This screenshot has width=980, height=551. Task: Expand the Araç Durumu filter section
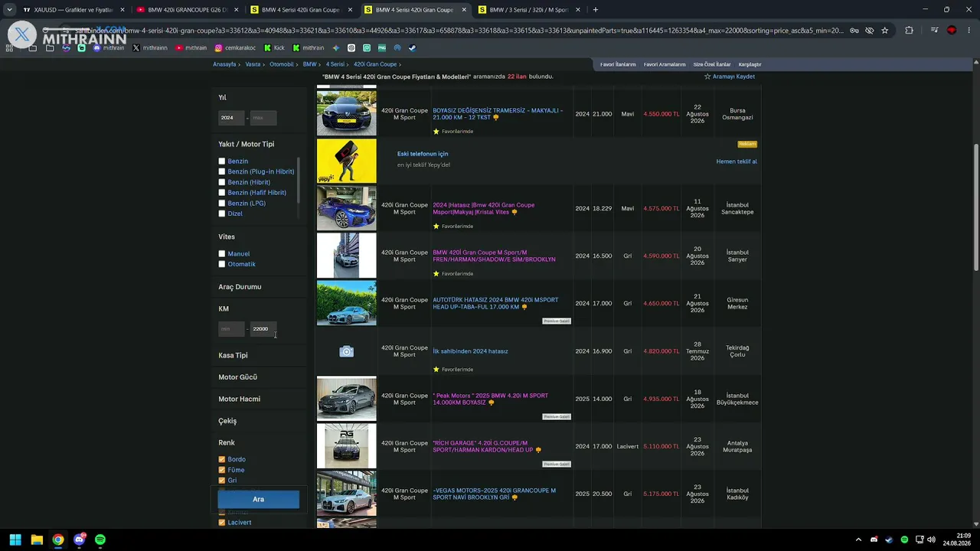point(240,287)
